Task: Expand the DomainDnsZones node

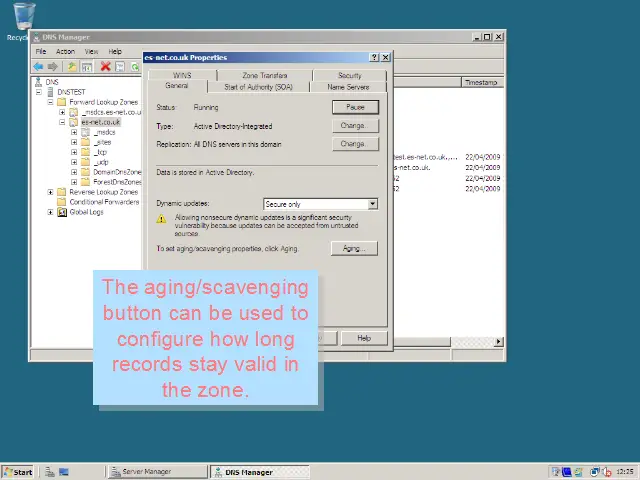Action: [x=74, y=172]
